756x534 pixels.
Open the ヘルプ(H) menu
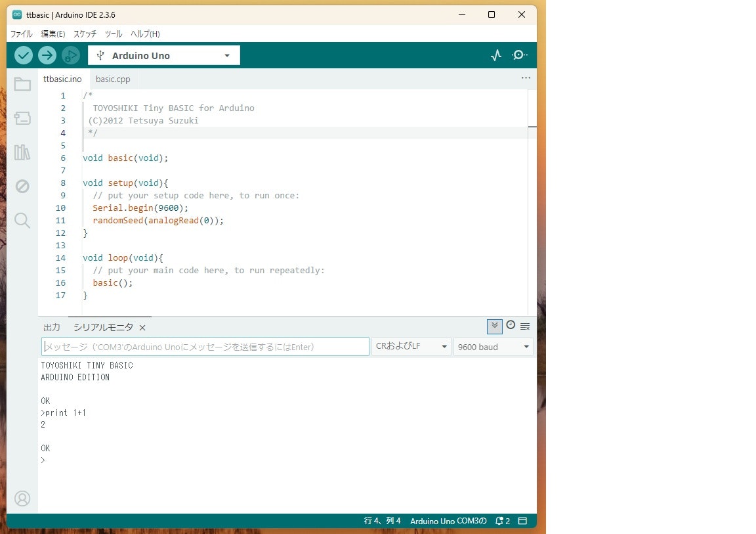[145, 33]
